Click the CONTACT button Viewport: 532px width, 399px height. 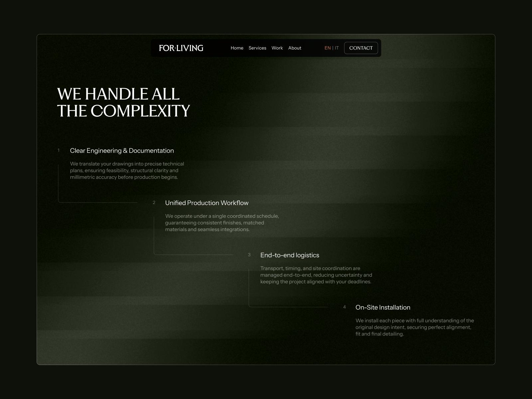click(361, 48)
